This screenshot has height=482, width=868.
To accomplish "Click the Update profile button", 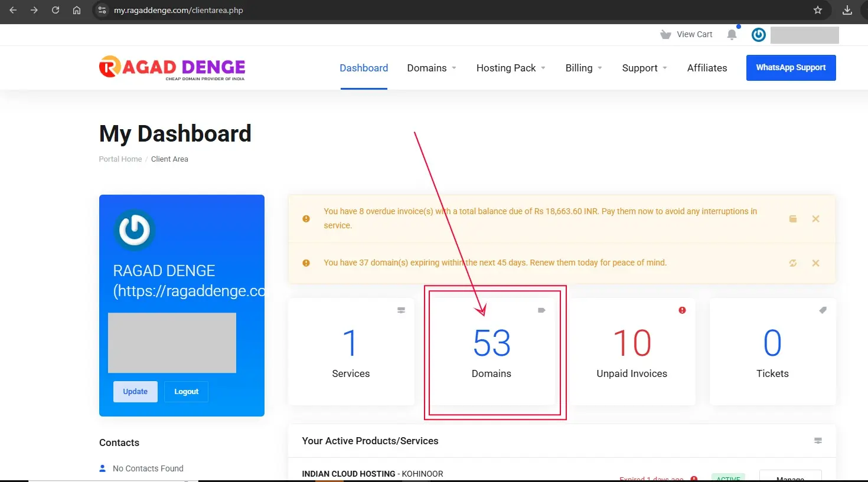I will pos(135,392).
